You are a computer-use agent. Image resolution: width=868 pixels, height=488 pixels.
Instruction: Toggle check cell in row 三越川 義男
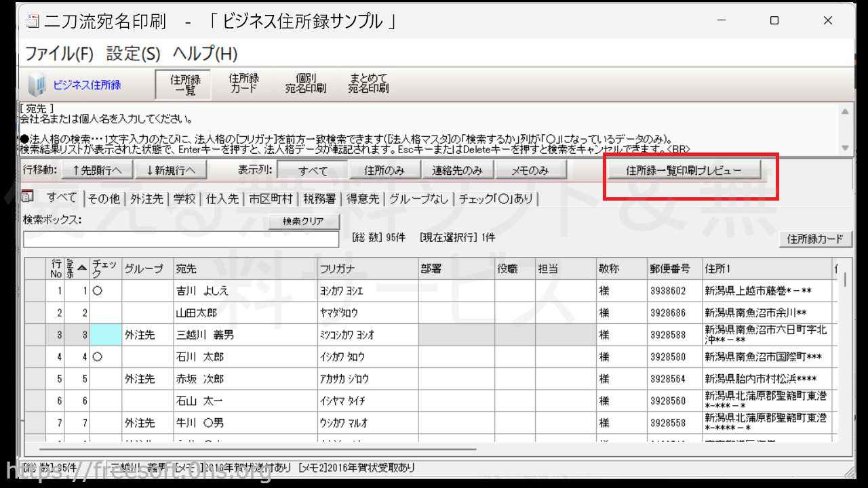pos(106,335)
